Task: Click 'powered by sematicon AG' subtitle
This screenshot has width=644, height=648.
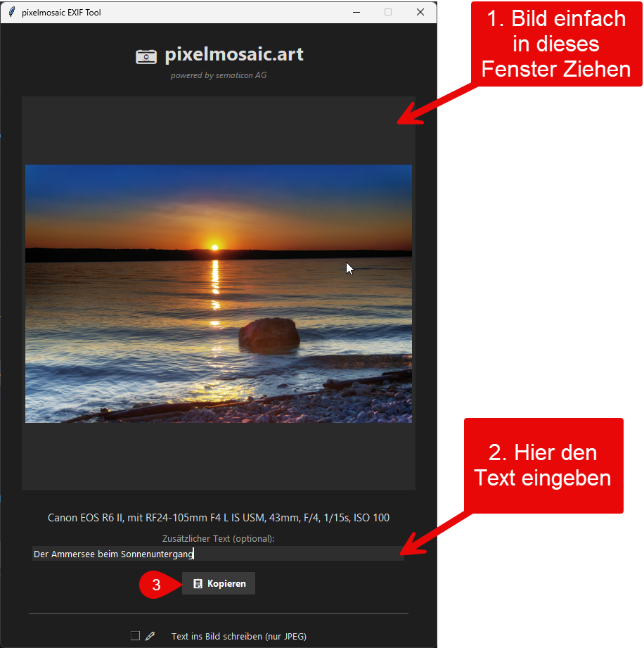Action: 219,75
